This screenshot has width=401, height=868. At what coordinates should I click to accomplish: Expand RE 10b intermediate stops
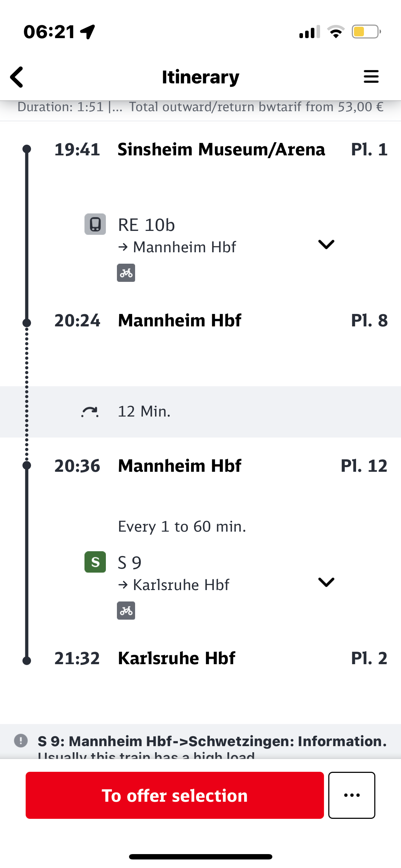tap(326, 244)
